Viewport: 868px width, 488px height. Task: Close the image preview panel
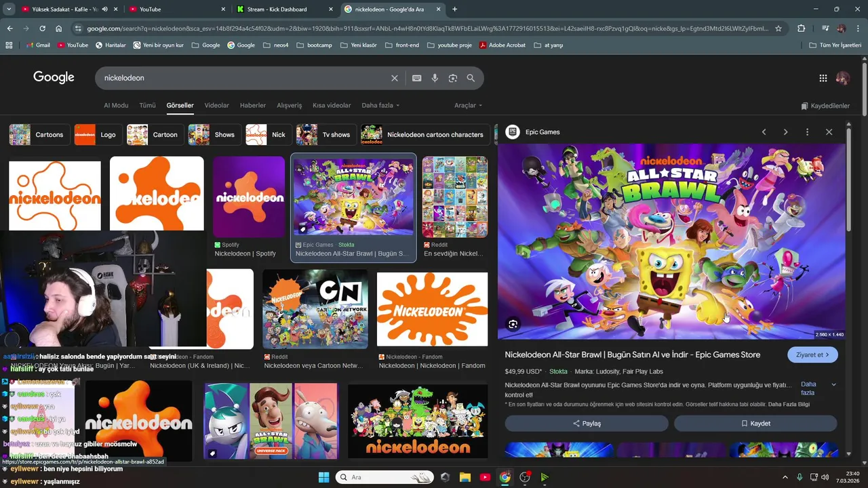(829, 132)
